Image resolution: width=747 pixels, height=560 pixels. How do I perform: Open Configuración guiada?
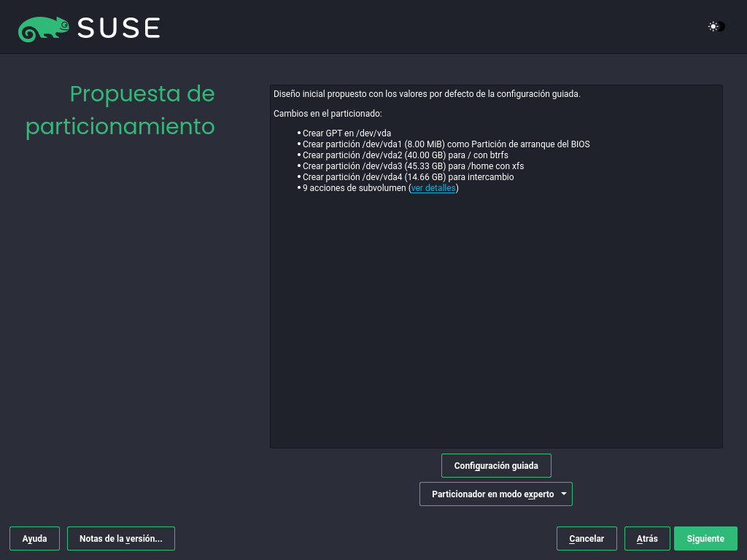[496, 466]
